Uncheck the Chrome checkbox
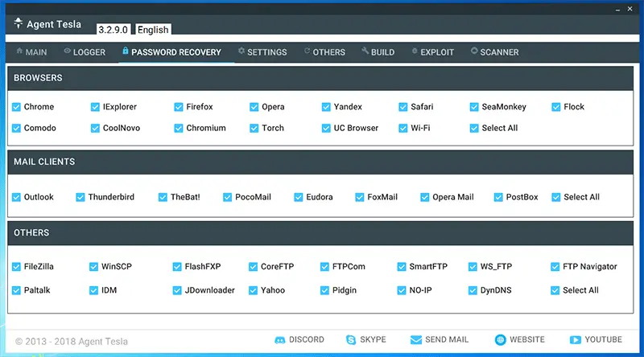This screenshot has height=357, width=644. point(16,107)
